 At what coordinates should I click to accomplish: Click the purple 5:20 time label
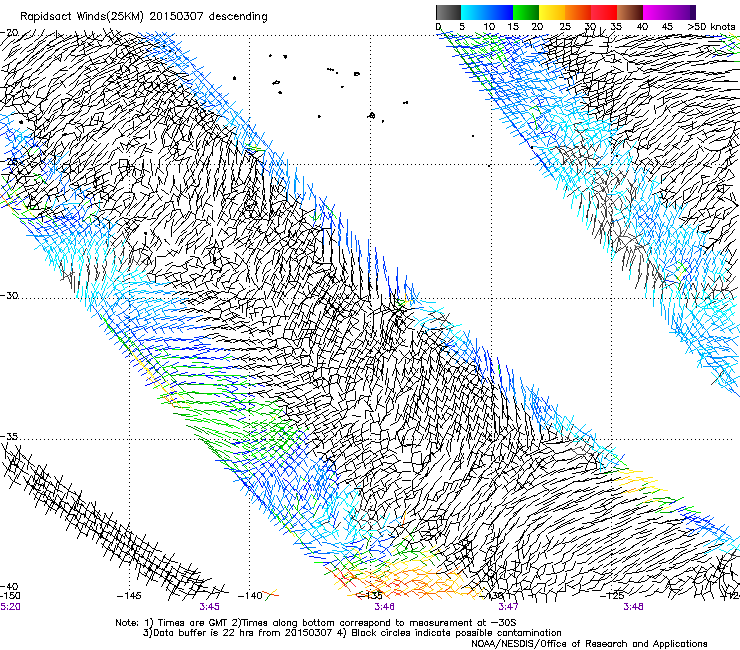tap(10, 606)
